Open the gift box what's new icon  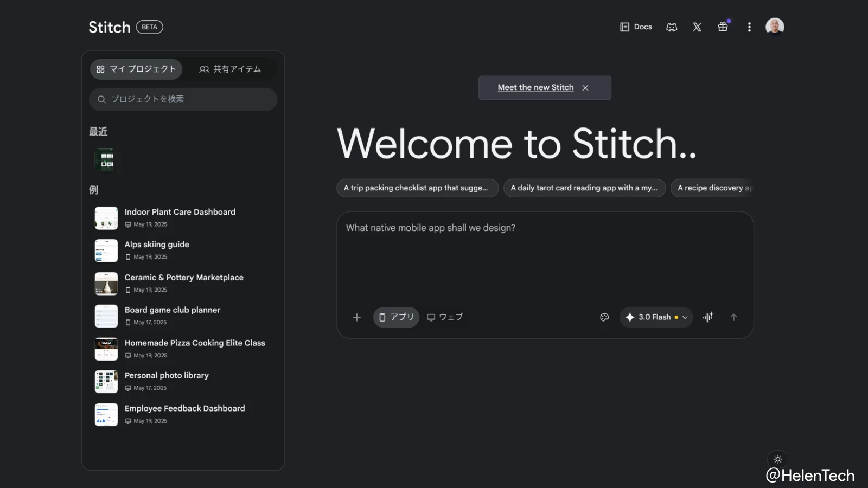click(x=723, y=27)
